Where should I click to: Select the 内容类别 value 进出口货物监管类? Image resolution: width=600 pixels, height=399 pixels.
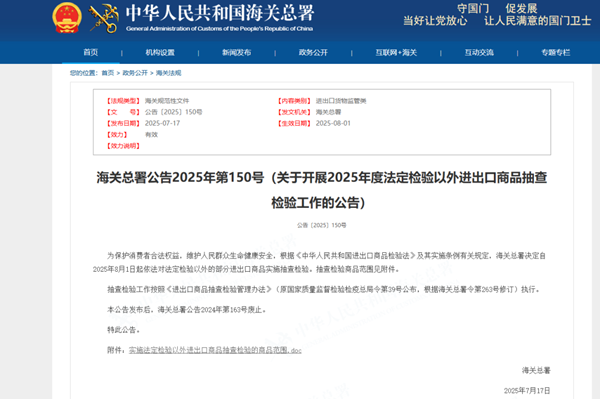(x=341, y=101)
